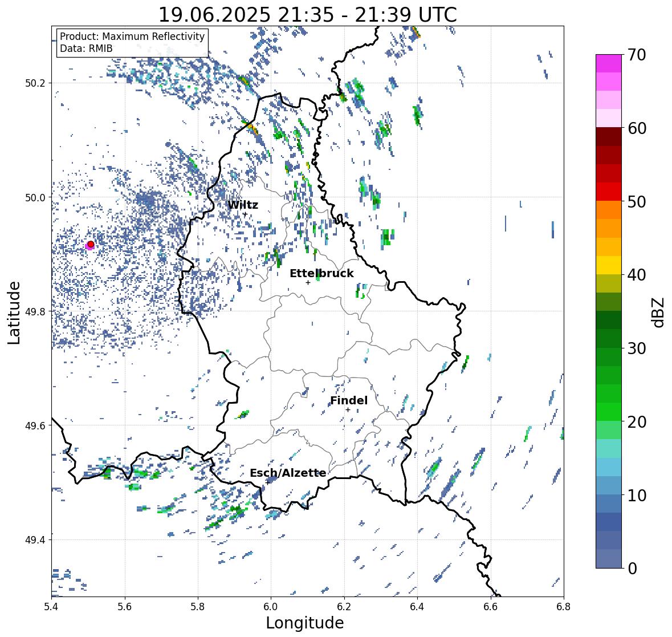This screenshot has height=637, width=672.
Task: Click the 6.0 longitude tick label
Action: (271, 607)
